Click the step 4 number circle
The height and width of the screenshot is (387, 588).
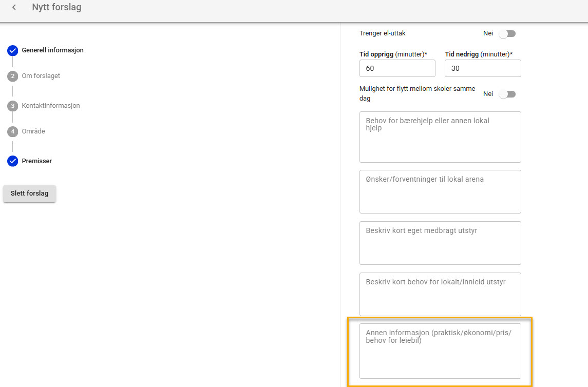12,131
